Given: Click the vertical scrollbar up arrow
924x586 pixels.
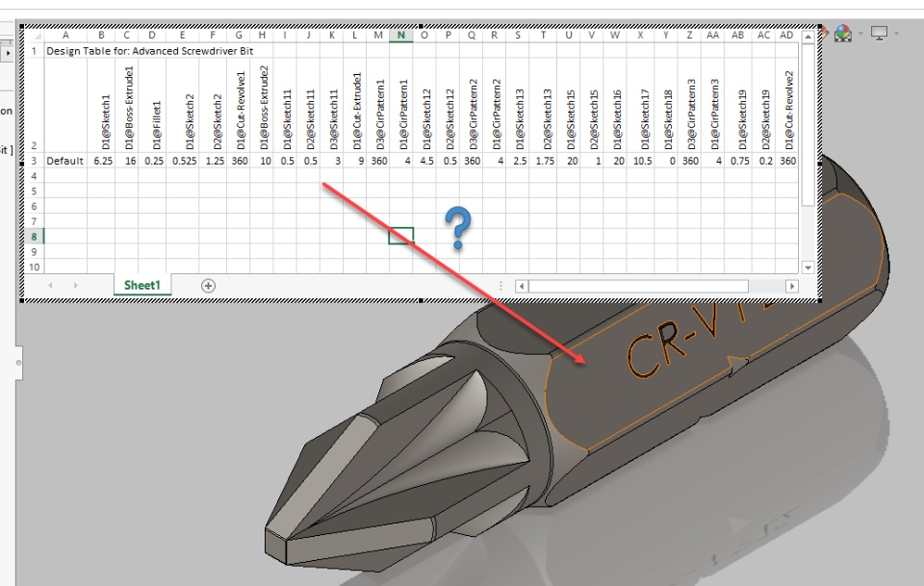Looking at the screenshot, I should (x=808, y=37).
